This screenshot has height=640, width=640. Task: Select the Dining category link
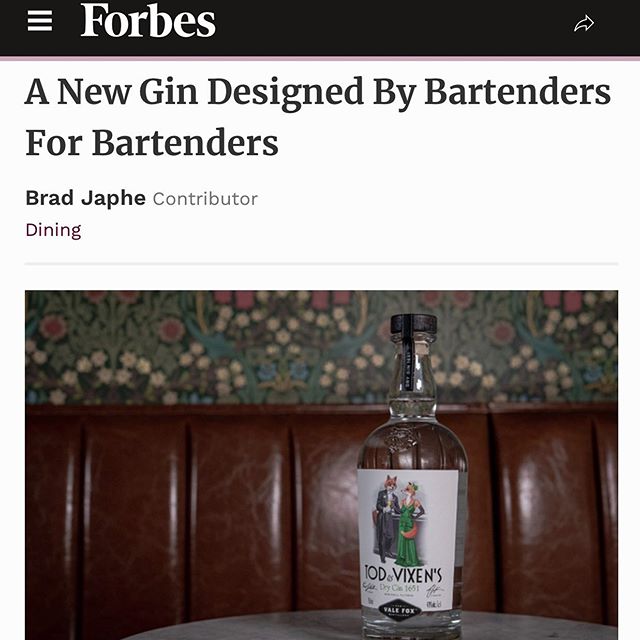[53, 230]
